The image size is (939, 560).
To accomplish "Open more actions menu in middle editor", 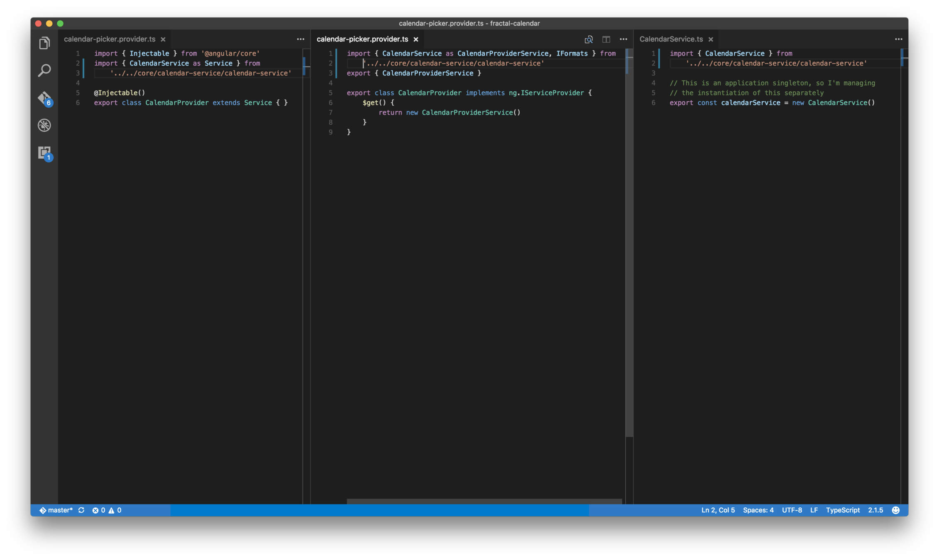I will (624, 39).
